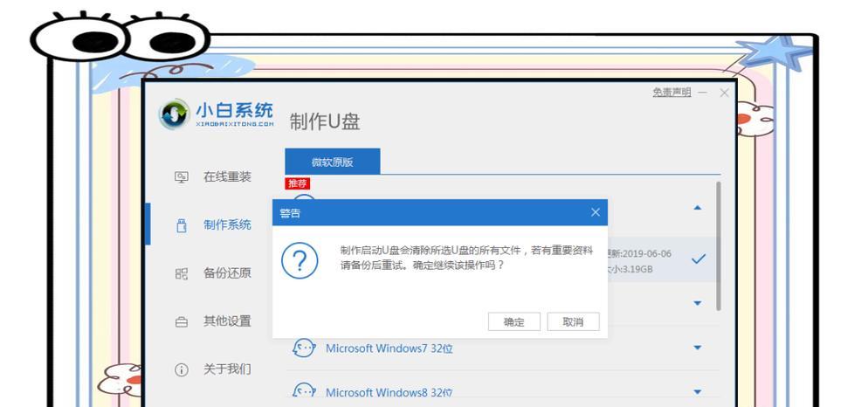Minimize the 小白系统 window
The height and width of the screenshot is (407, 868).
[x=702, y=93]
